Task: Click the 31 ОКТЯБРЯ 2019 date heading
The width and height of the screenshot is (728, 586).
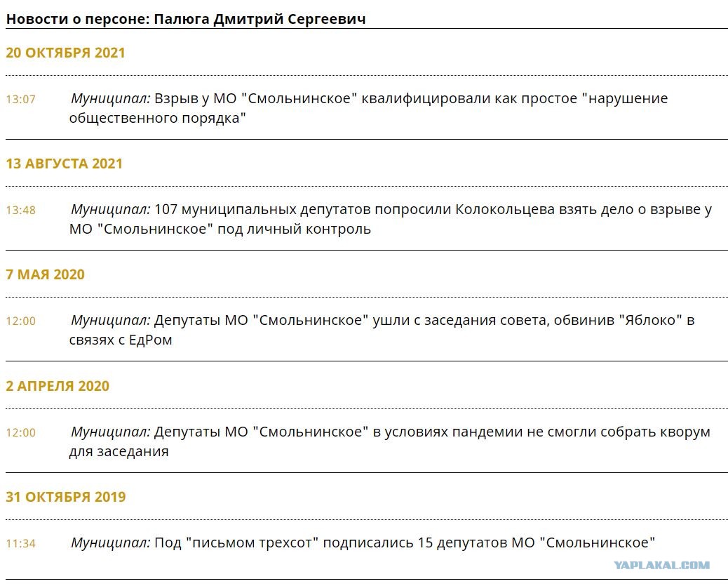Action: pyautogui.click(x=65, y=498)
